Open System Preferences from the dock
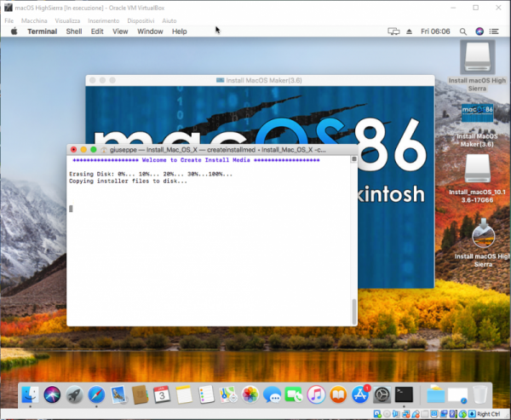This screenshot has height=420, width=511. point(382,394)
